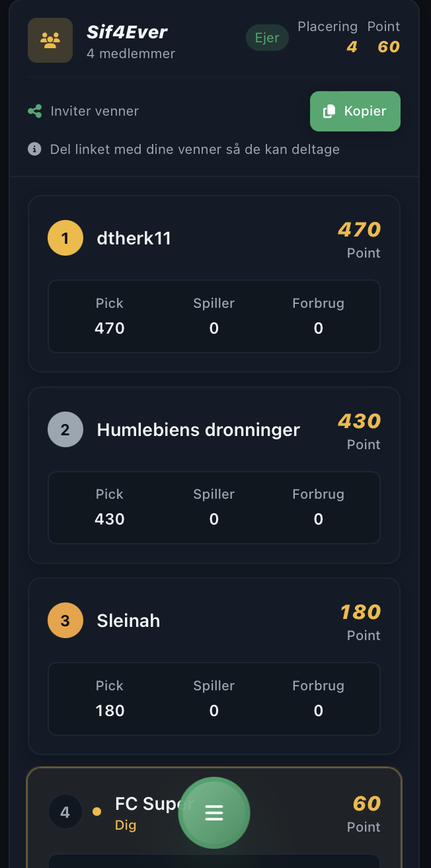Image resolution: width=431 pixels, height=868 pixels.
Task: Select the Sleinah team name
Action: click(x=128, y=620)
